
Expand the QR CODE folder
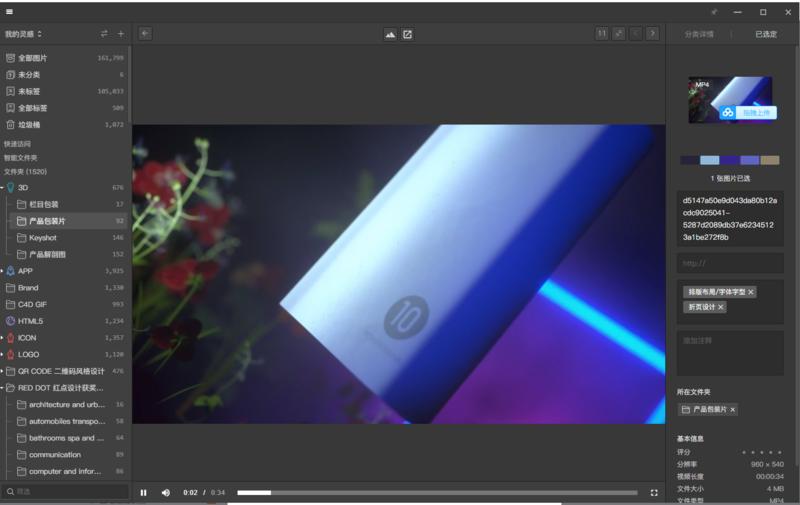point(3,371)
